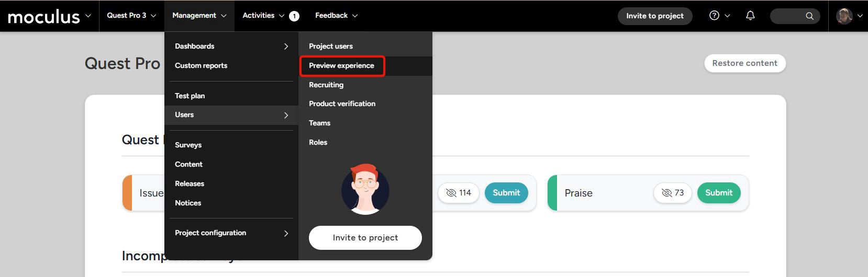Open Custom reports from Management menu
868x277 pixels.
[x=201, y=66]
